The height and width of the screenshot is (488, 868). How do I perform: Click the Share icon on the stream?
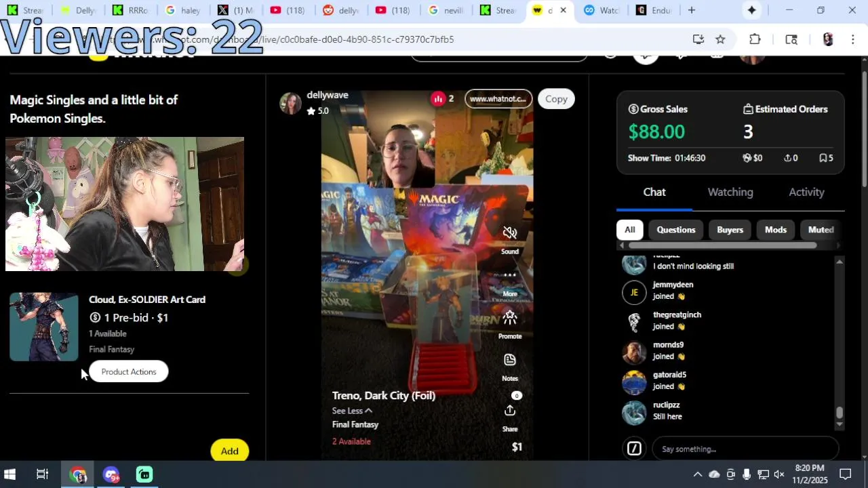pos(510,411)
